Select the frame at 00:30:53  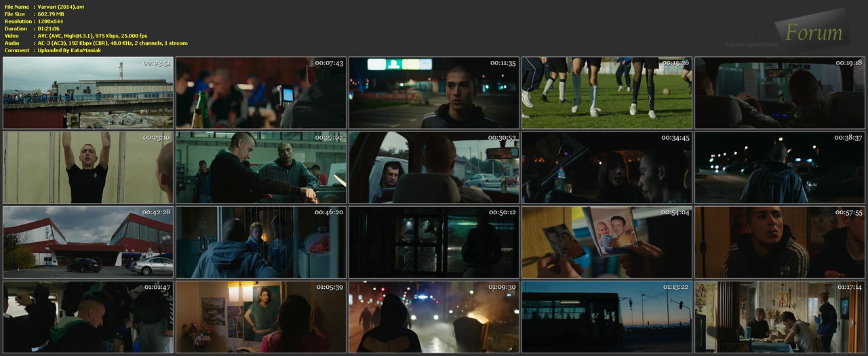pos(434,167)
